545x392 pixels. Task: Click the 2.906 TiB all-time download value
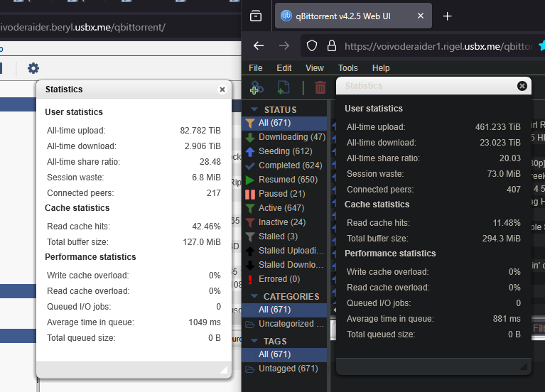click(203, 146)
